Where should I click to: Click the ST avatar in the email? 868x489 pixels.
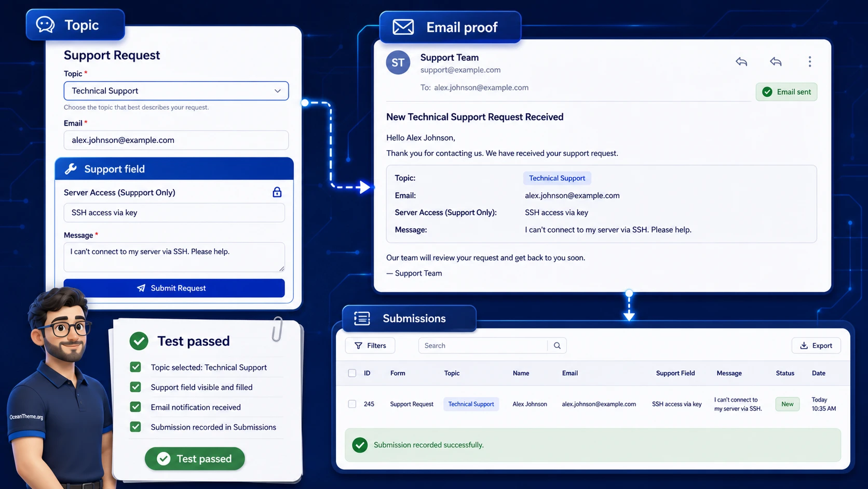pyautogui.click(x=398, y=62)
